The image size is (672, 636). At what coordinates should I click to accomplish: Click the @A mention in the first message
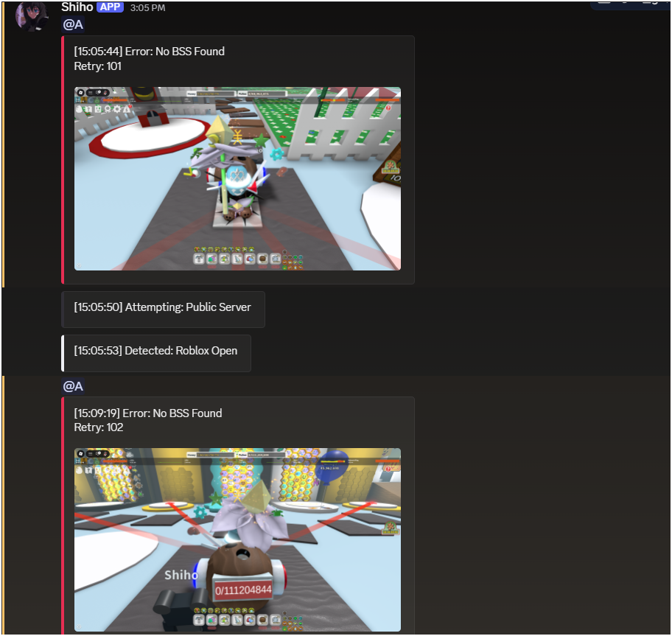[72, 24]
